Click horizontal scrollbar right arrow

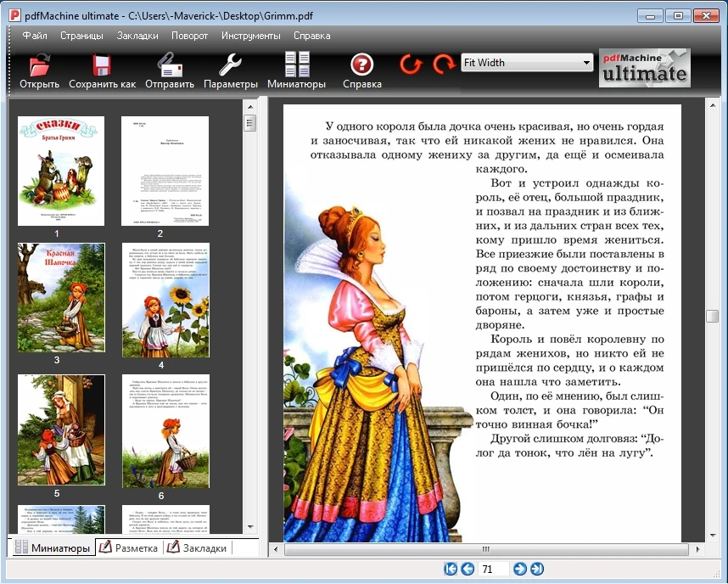click(697, 549)
